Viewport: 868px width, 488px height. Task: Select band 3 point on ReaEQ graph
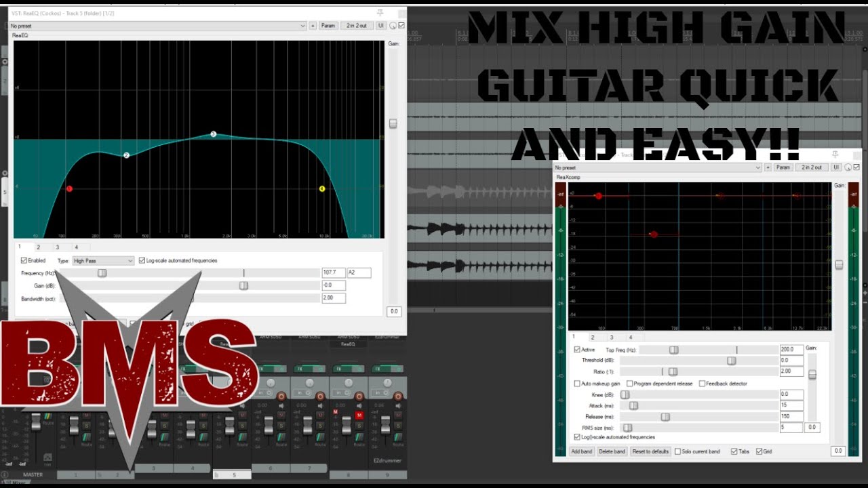[x=213, y=134]
